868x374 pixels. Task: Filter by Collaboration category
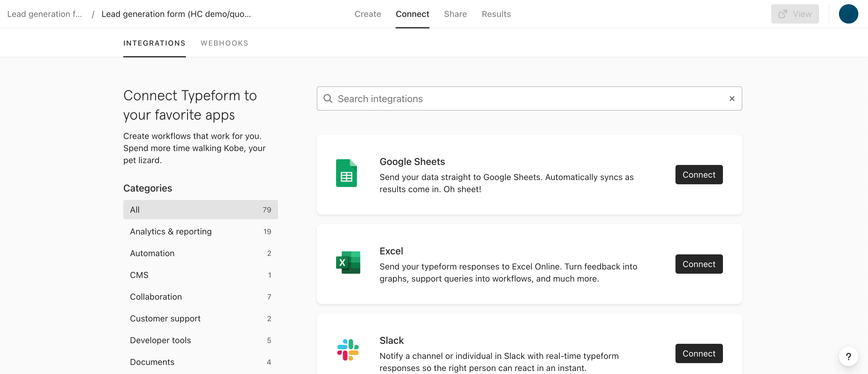click(200, 296)
